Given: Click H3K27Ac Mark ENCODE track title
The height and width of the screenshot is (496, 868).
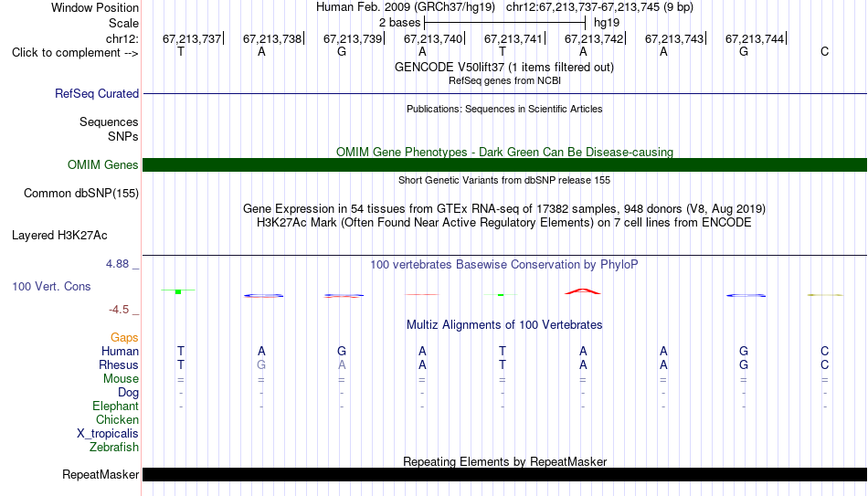Looking at the screenshot, I should pyautogui.click(x=504, y=223).
